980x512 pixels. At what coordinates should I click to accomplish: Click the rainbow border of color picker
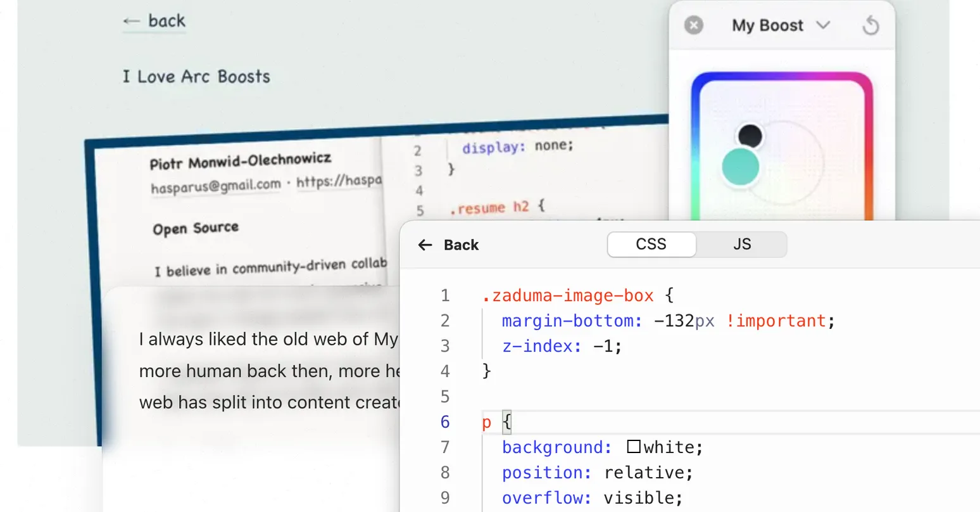[782, 77]
